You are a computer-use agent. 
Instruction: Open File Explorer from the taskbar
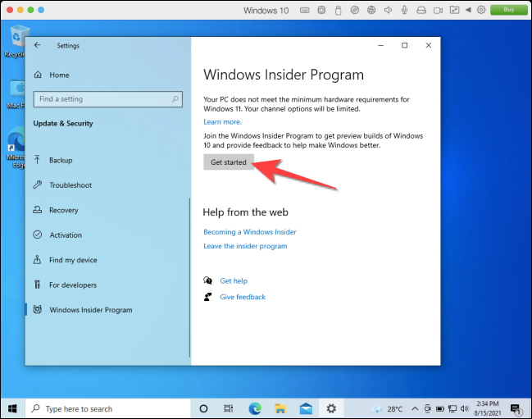280,408
